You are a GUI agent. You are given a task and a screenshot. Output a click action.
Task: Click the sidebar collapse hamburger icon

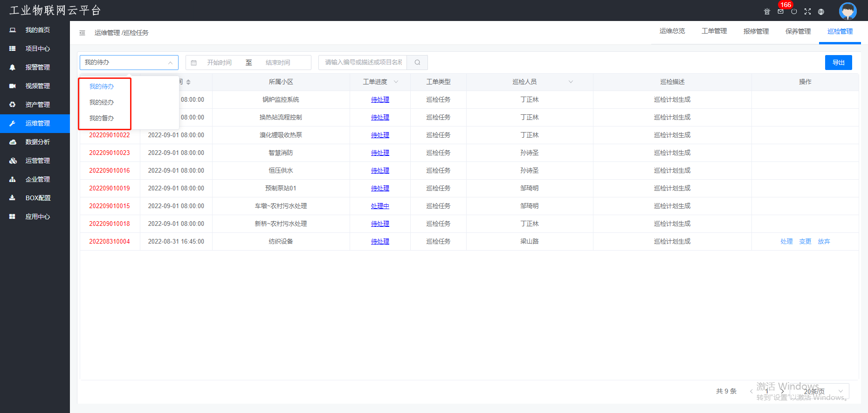coord(82,33)
